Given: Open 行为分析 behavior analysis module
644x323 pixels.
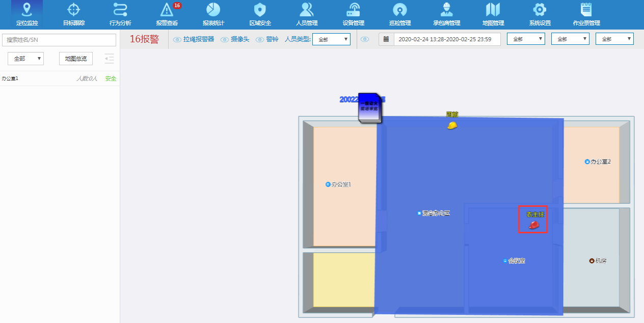Looking at the screenshot, I should (x=120, y=14).
